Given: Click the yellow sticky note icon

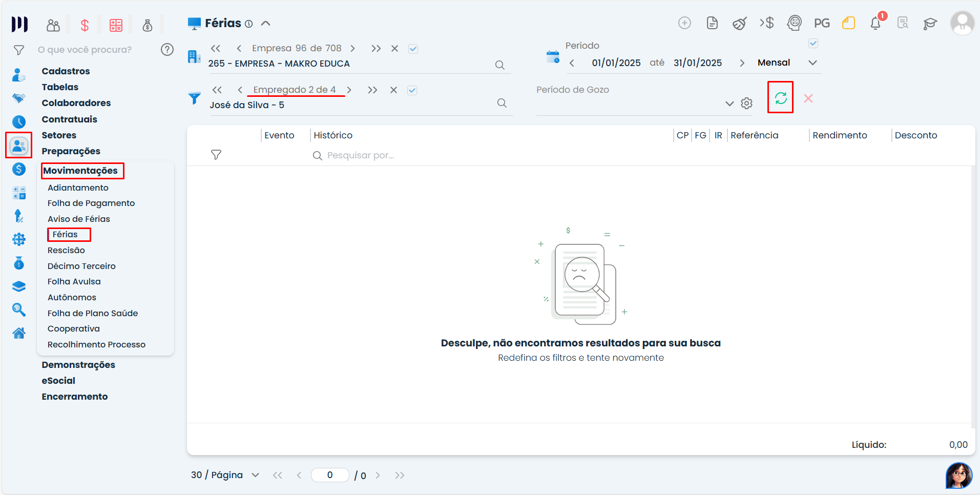Looking at the screenshot, I should (x=848, y=24).
